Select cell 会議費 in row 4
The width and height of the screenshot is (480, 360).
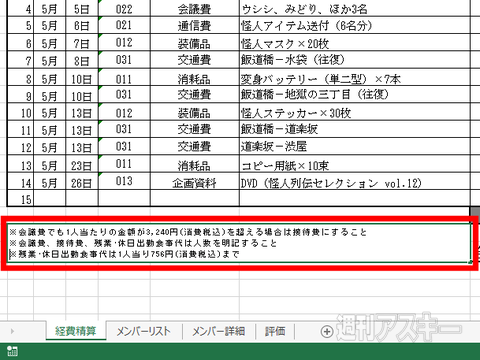click(195, 9)
